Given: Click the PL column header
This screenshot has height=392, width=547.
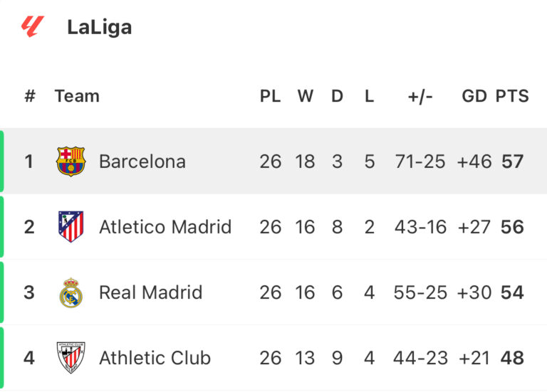Looking at the screenshot, I should pos(270,96).
